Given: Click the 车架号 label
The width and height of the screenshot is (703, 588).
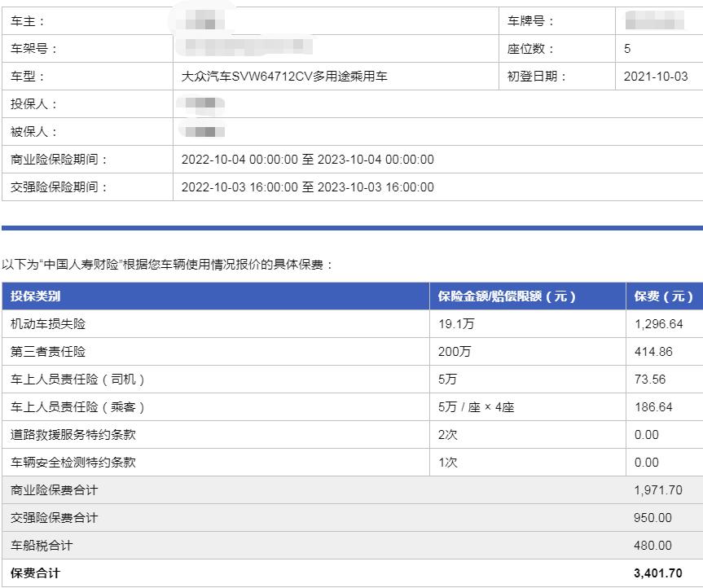Looking at the screenshot, I should tap(33, 48).
